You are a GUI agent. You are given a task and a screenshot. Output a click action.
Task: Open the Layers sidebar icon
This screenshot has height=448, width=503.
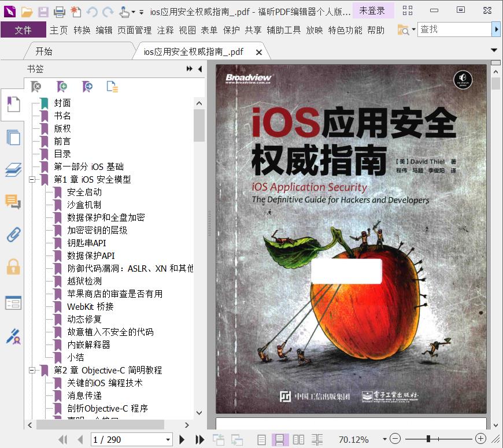coord(13,170)
